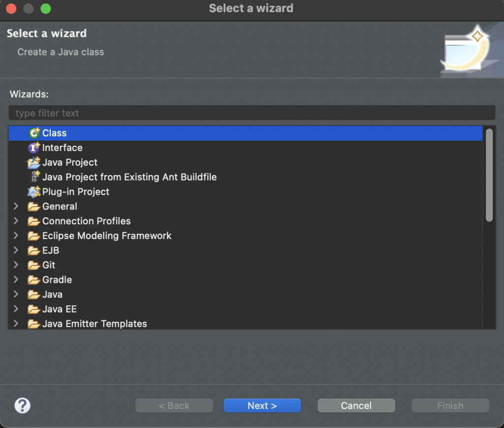The width and height of the screenshot is (504, 428).
Task: Select the Git row label
Action: tap(49, 265)
